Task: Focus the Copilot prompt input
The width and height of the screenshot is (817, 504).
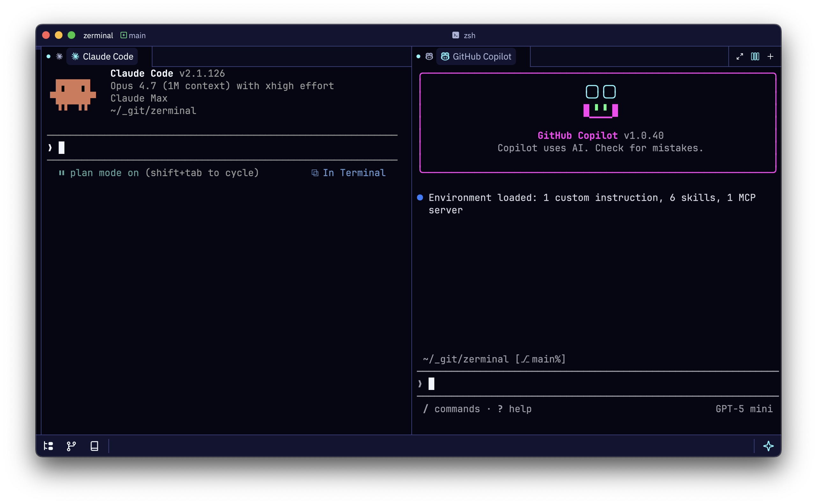Action: [x=598, y=384]
